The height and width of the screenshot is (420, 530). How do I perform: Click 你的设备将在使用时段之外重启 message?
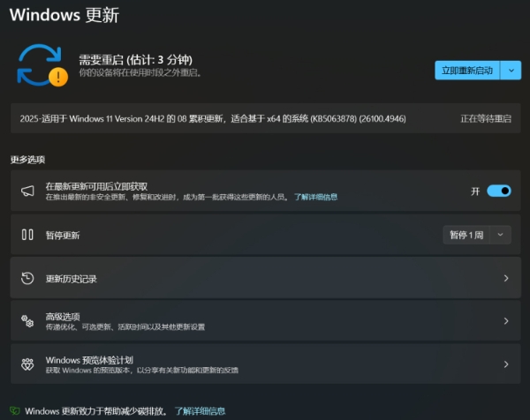pos(140,72)
